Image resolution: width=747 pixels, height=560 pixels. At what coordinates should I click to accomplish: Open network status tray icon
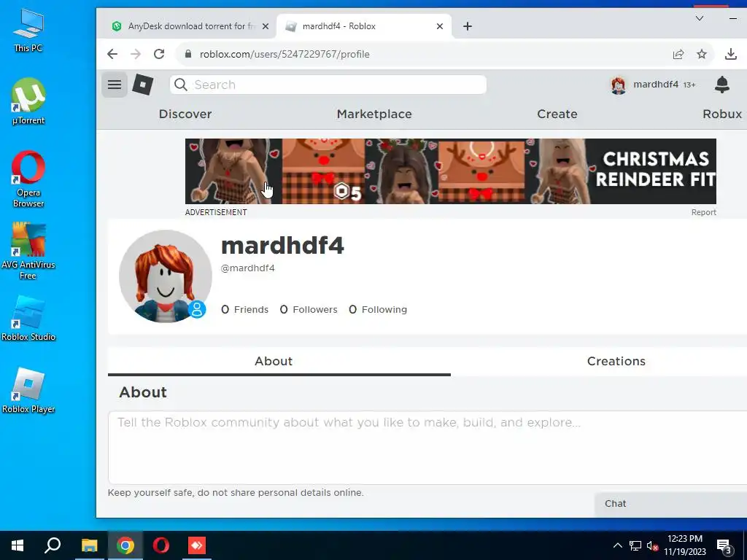tap(635, 545)
